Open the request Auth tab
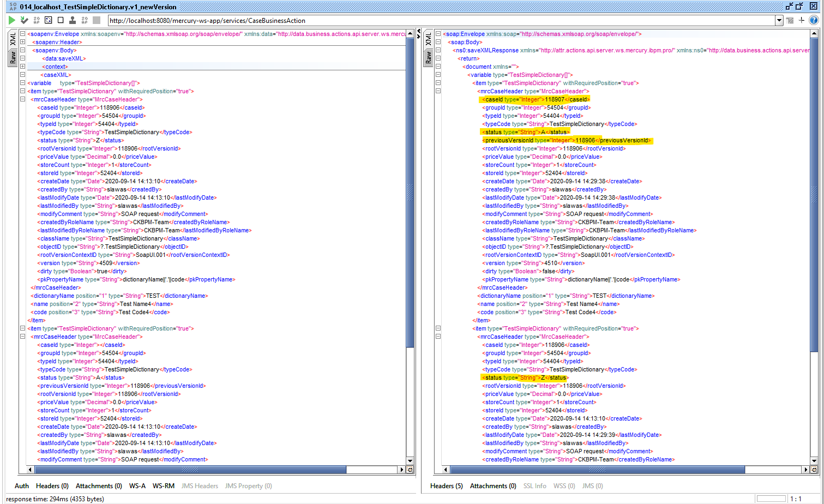 (x=22, y=486)
